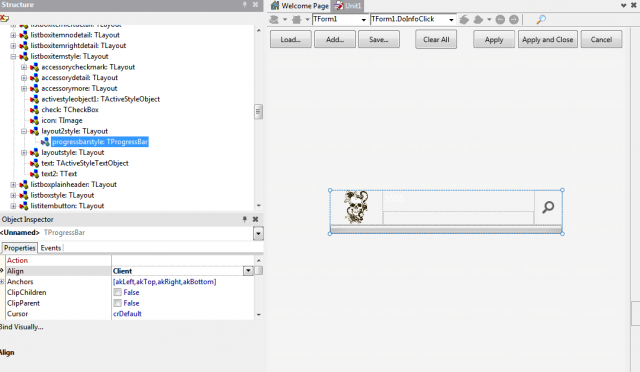Click the first greyed toolbar icon before TForm1

click(x=274, y=19)
